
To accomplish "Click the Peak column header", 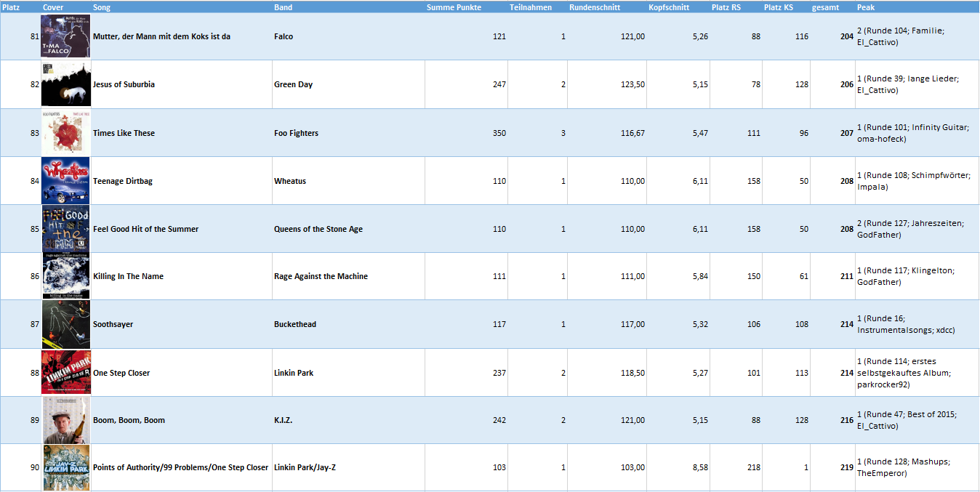I will click(x=866, y=7).
